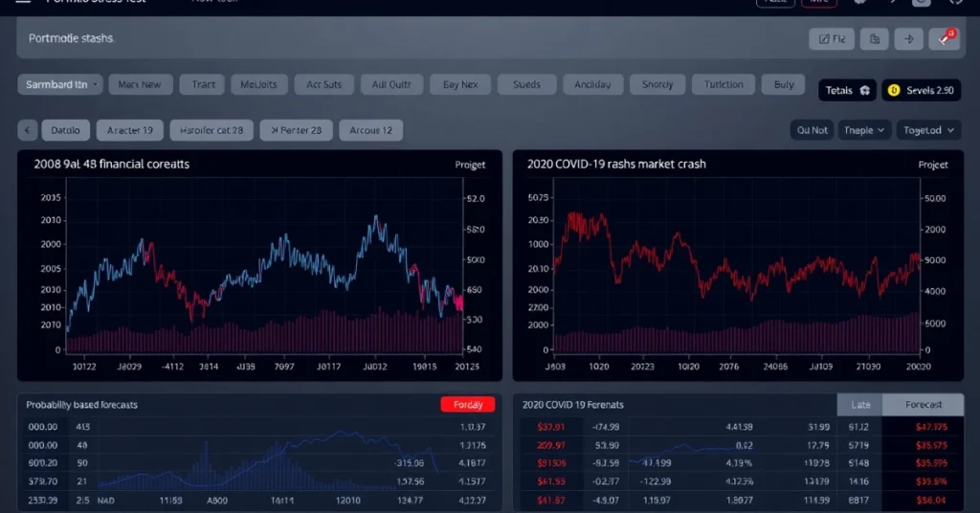Open the hamburger menu at top left
Image resolution: width=980 pixels, height=513 pixels.
tap(23, 3)
